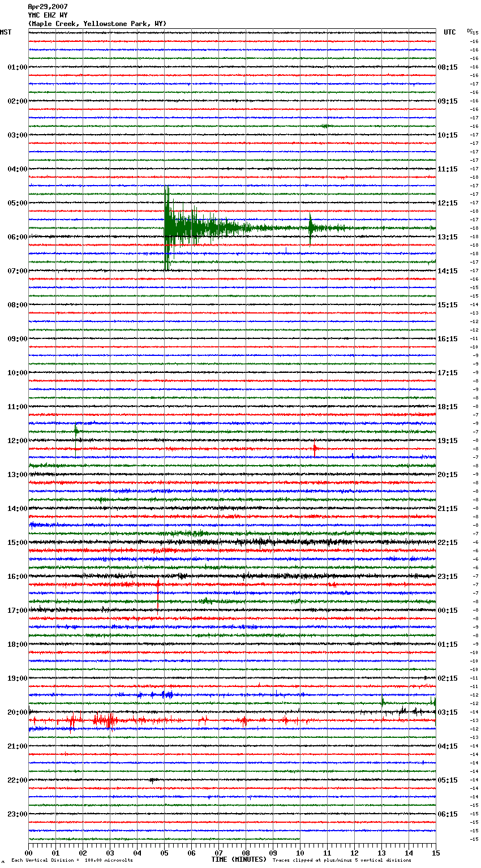Image resolution: width=481 pixels, height=868 pixels.
Task: Click the "19:15" UTC time label
Action: coord(448,441)
